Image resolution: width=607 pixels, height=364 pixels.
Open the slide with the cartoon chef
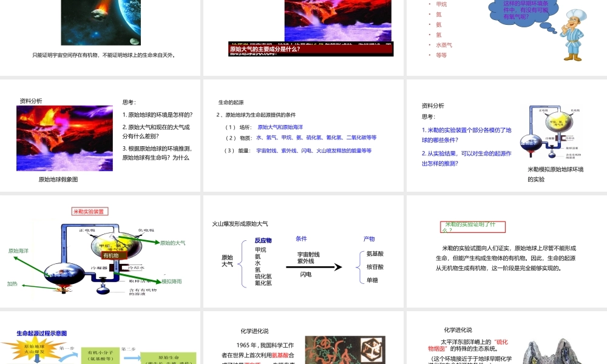[506, 38]
